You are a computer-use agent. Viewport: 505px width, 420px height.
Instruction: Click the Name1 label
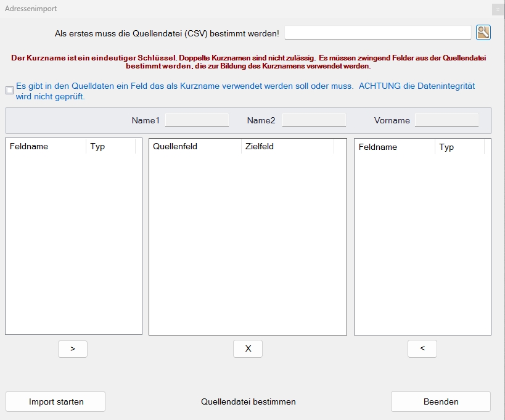point(146,120)
